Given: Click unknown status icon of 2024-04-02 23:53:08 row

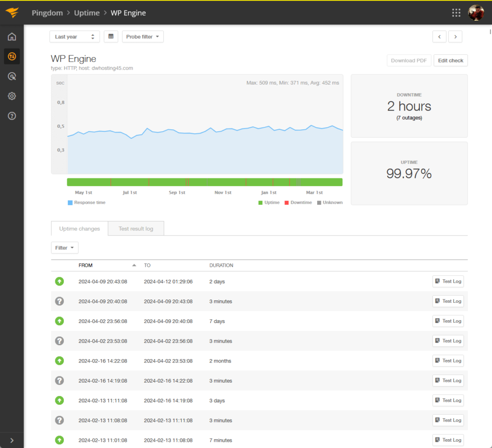Looking at the screenshot, I should coord(59,341).
